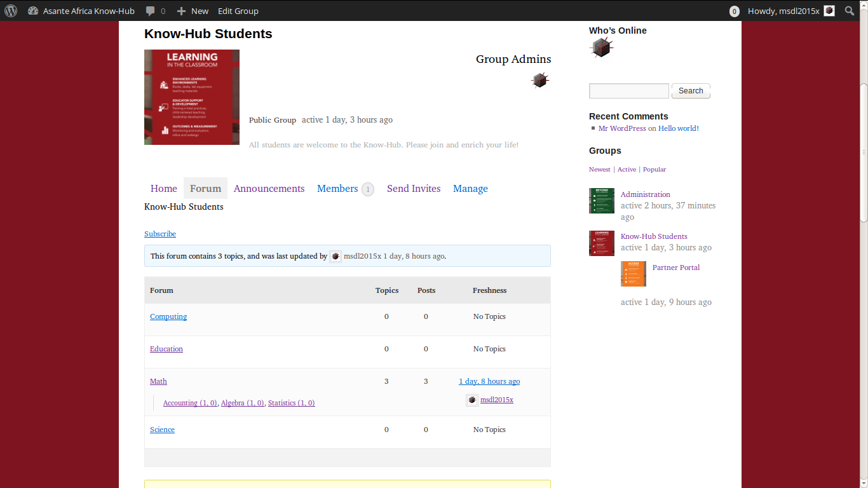Screen dimensions: 868x488
Task: Click the Administration group thumbnail
Action: pos(602,201)
